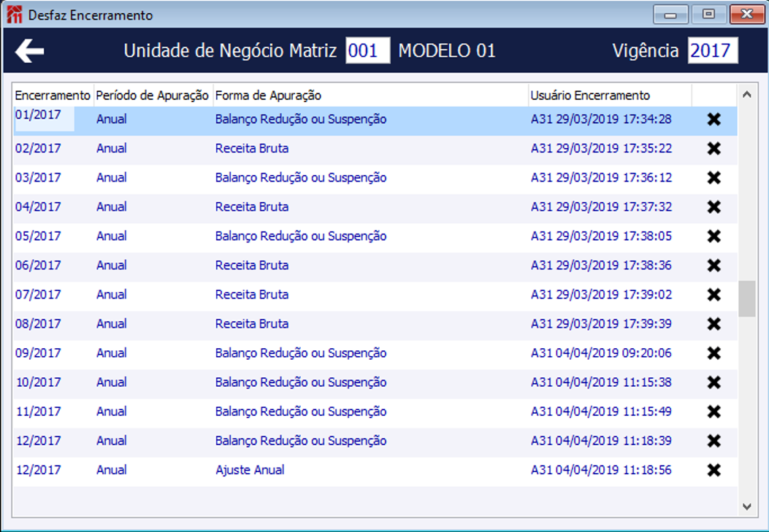Viewport: 769px width, 532px height.
Task: Delete the 09/2017 closing entry
Action: pos(713,352)
